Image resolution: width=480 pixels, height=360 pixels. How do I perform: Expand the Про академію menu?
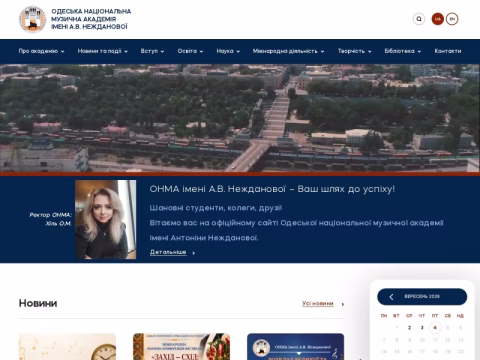41,51
